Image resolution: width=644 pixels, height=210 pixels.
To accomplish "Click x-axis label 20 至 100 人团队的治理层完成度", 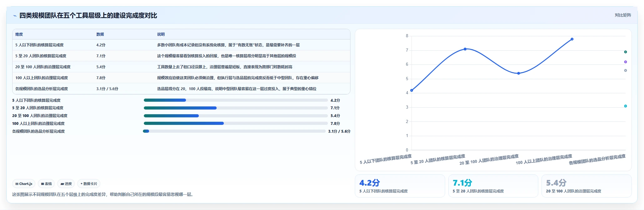I will click(x=489, y=160).
